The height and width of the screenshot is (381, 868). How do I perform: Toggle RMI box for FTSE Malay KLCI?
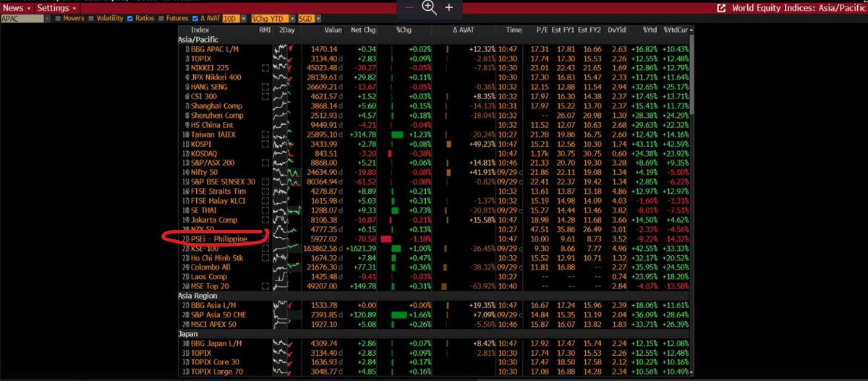pos(265,201)
